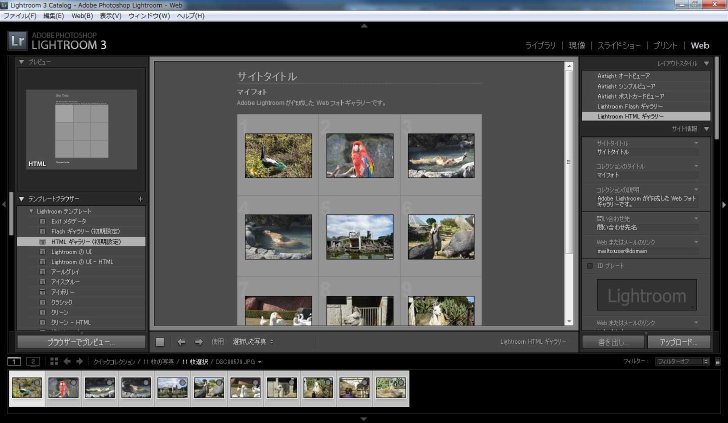This screenshot has height=423, width=728.
Task: Select the Lightroom Flash ギャラリー layout style
Action: (x=646, y=106)
